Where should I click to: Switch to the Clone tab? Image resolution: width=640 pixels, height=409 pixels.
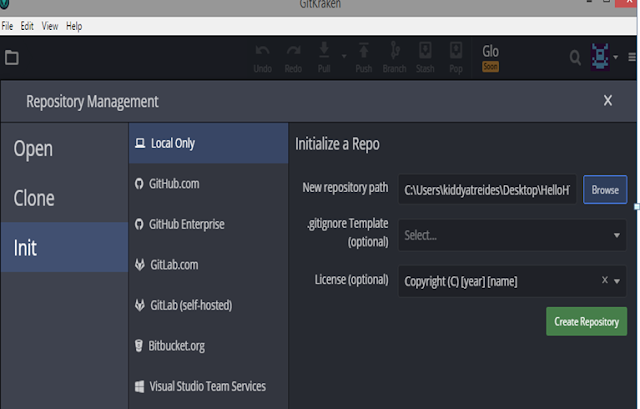coord(64,198)
